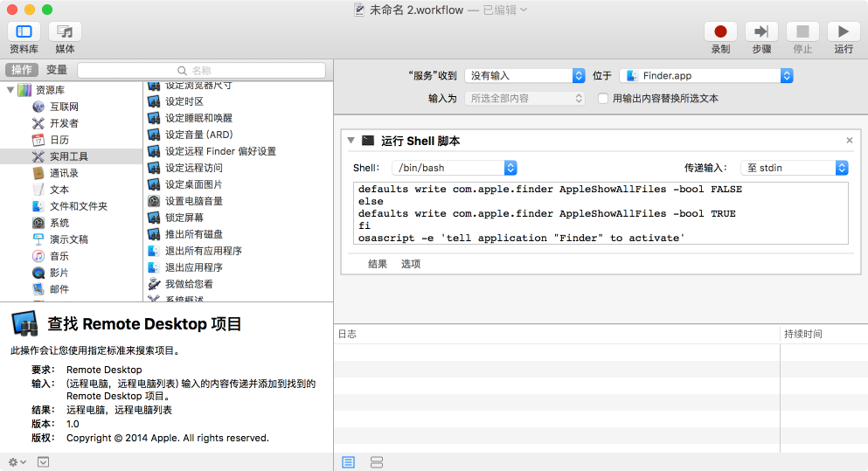This screenshot has width=868, height=471.
Task: Show the variables split view icon
Action: 377,462
